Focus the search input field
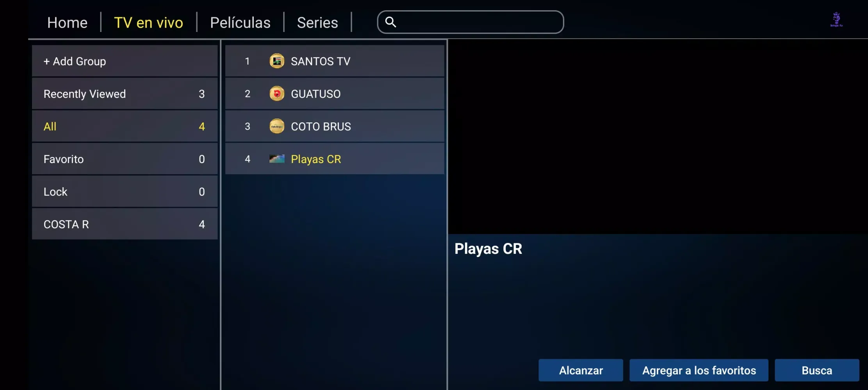The image size is (868, 390). (x=470, y=22)
